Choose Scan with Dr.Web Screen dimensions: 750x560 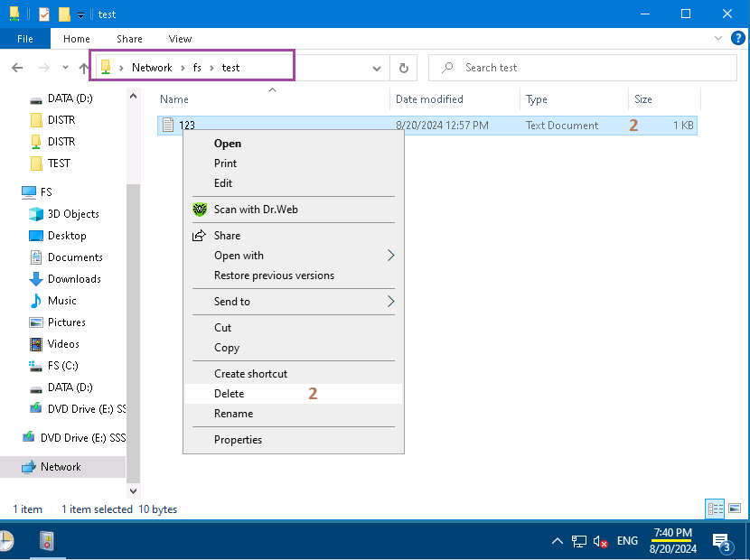(294, 210)
